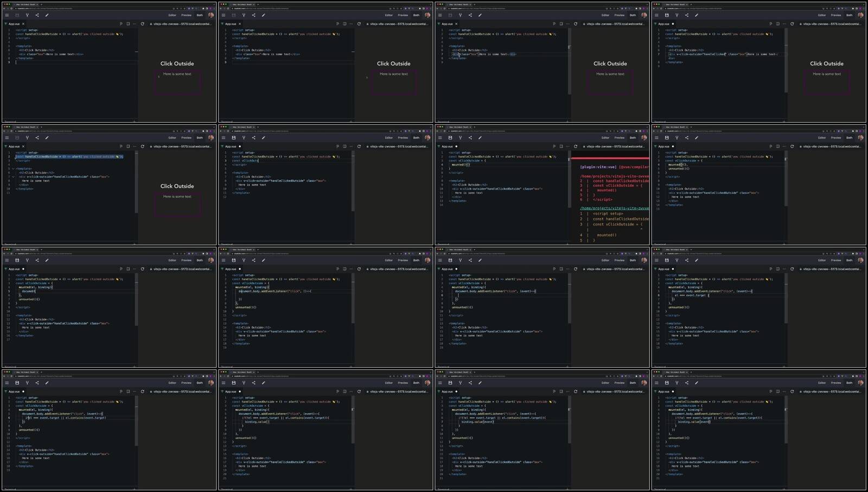
Task: Click Save icon in the Vite error frame
Action: pyautogui.click(x=450, y=138)
